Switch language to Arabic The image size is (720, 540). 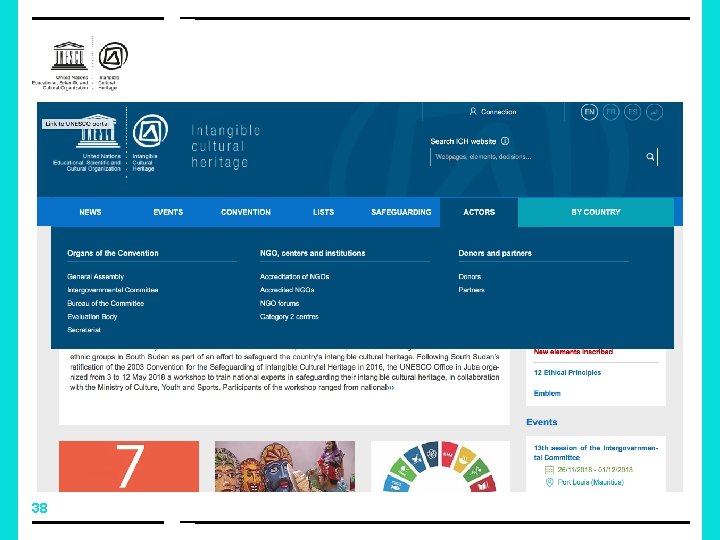[x=654, y=112]
